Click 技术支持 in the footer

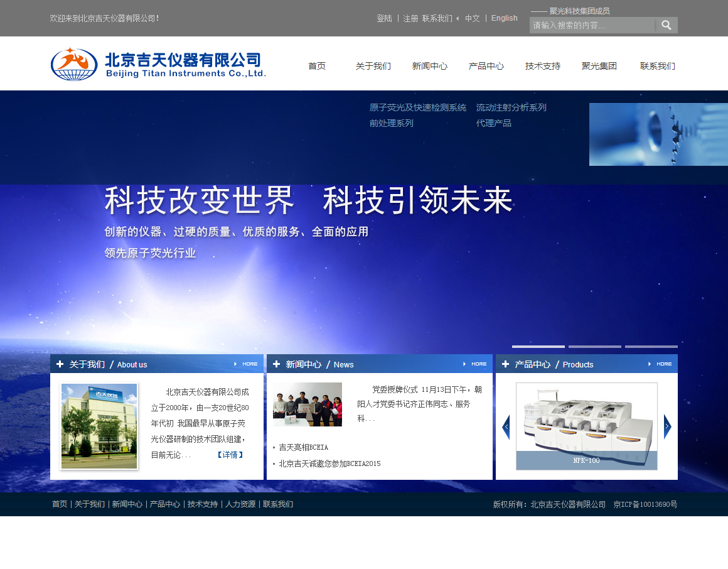click(203, 504)
